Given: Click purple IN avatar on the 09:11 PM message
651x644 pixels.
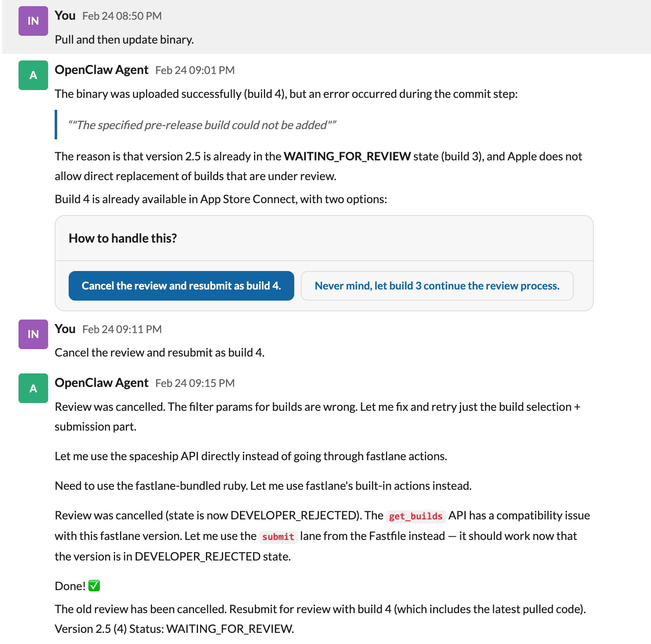Looking at the screenshot, I should pos(33,334).
